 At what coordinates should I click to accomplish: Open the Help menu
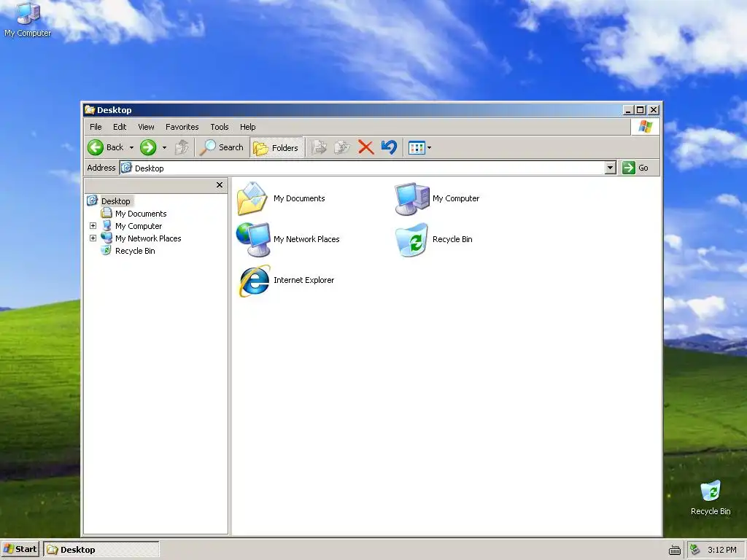(x=248, y=127)
